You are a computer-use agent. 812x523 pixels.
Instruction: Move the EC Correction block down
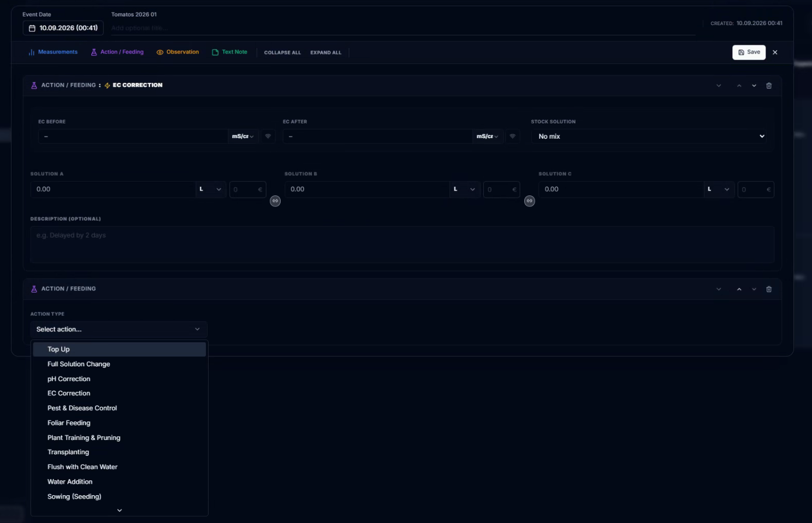(754, 86)
